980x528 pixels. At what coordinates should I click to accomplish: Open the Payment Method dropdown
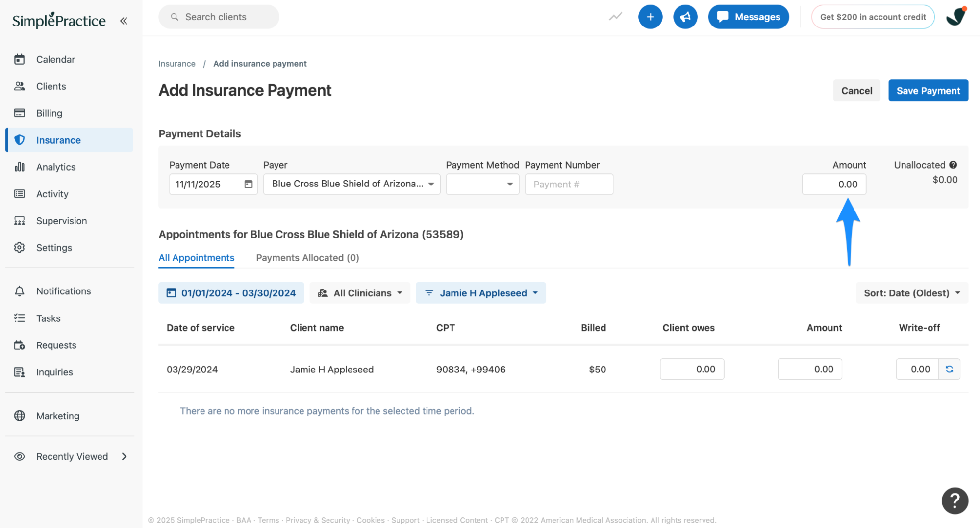tap(482, 184)
